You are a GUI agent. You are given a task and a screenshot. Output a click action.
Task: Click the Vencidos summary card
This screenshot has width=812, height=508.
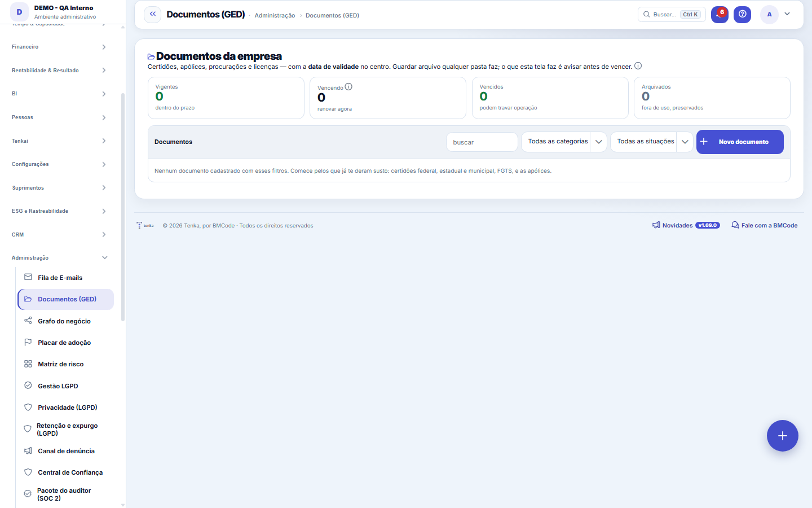pos(550,98)
